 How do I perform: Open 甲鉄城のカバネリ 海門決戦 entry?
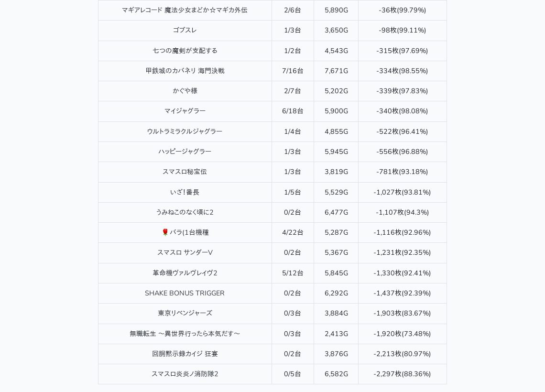pyautogui.click(x=185, y=71)
